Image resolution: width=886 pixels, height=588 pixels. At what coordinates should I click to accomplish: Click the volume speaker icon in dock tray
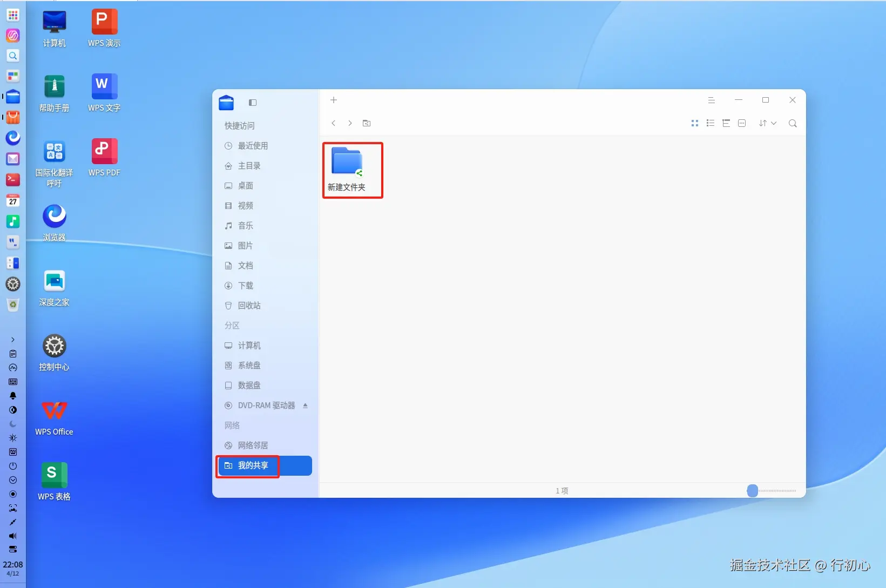click(13, 536)
